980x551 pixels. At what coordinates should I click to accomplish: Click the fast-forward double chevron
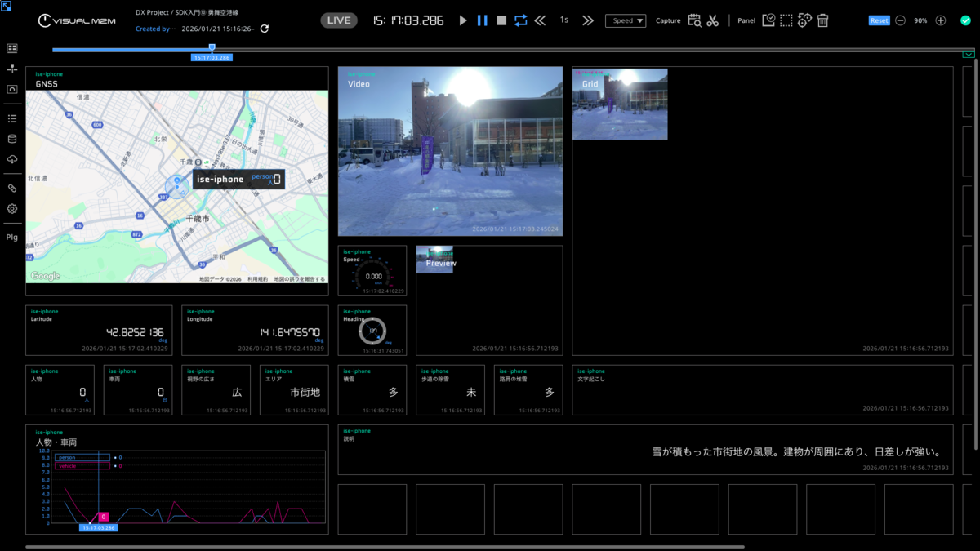[x=588, y=20]
